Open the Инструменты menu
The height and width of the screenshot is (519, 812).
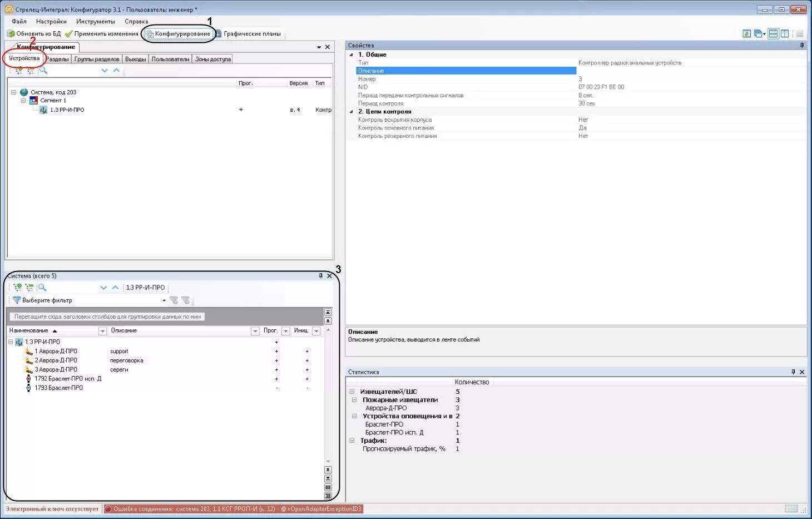pyautogui.click(x=96, y=22)
